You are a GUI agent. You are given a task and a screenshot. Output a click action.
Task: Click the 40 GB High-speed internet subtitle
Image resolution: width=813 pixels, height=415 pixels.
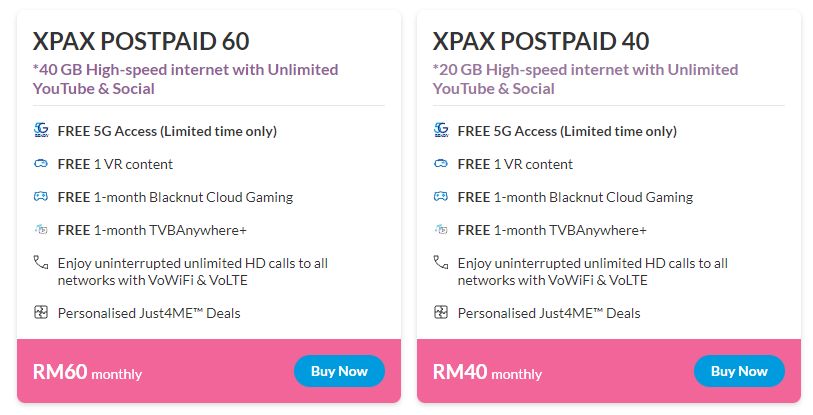[186, 79]
